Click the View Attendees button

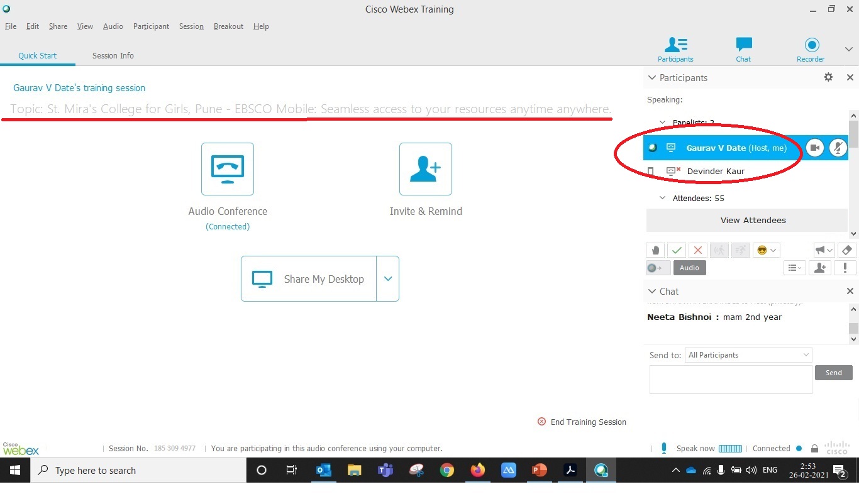(753, 220)
